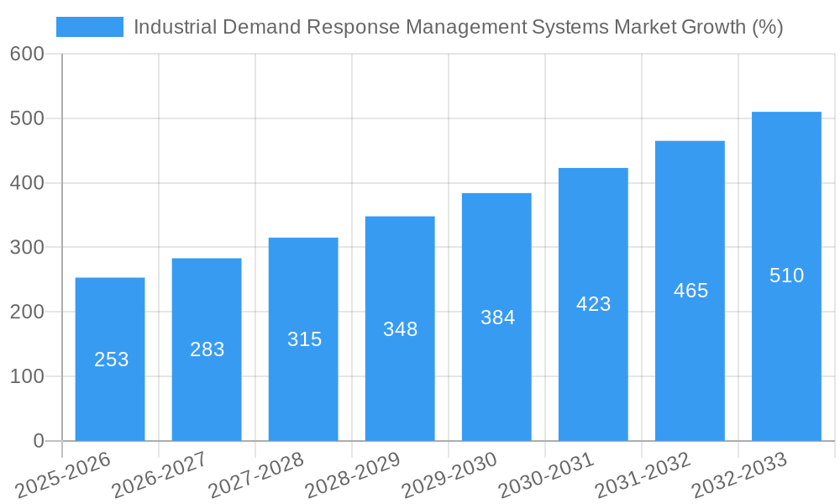Select the 2028-2029 bar showing 348
This screenshot has height=504, width=840.
[x=400, y=328]
